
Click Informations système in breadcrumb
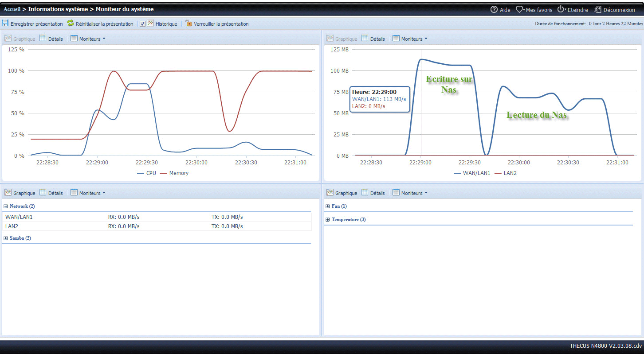[x=58, y=9]
